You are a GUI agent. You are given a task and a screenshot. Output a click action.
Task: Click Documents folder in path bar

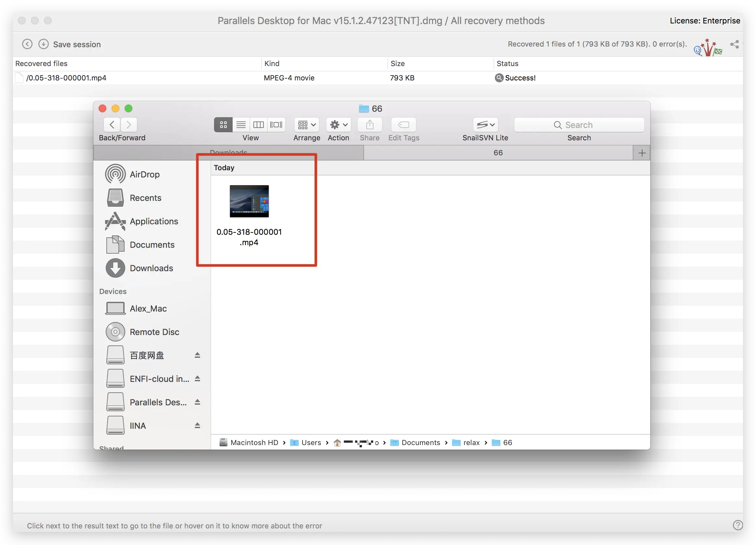tap(420, 442)
